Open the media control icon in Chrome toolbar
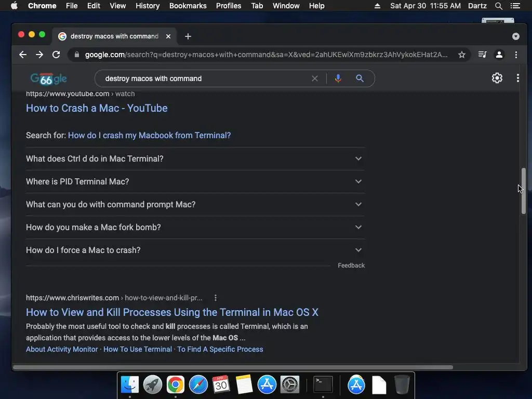Image resolution: width=532 pixels, height=399 pixels. coord(482,55)
